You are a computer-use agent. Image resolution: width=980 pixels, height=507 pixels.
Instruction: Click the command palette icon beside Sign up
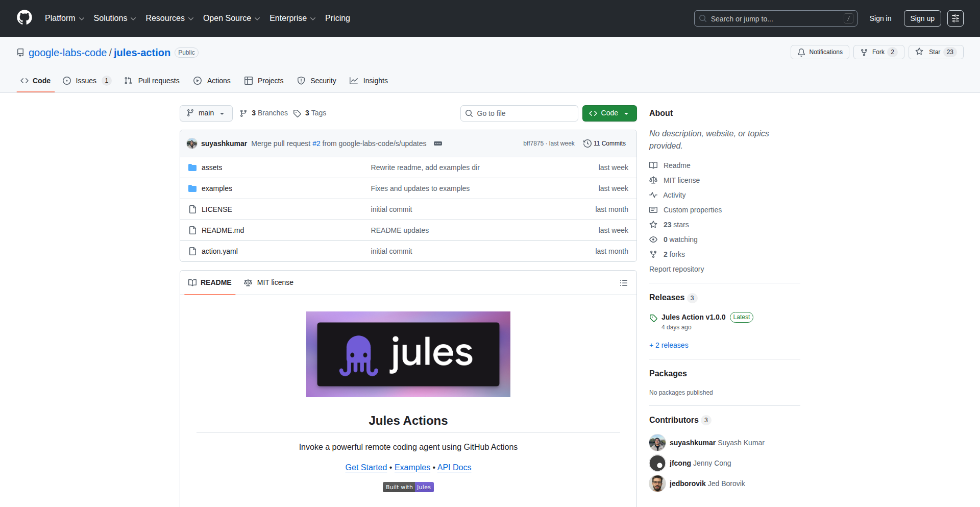955,18
